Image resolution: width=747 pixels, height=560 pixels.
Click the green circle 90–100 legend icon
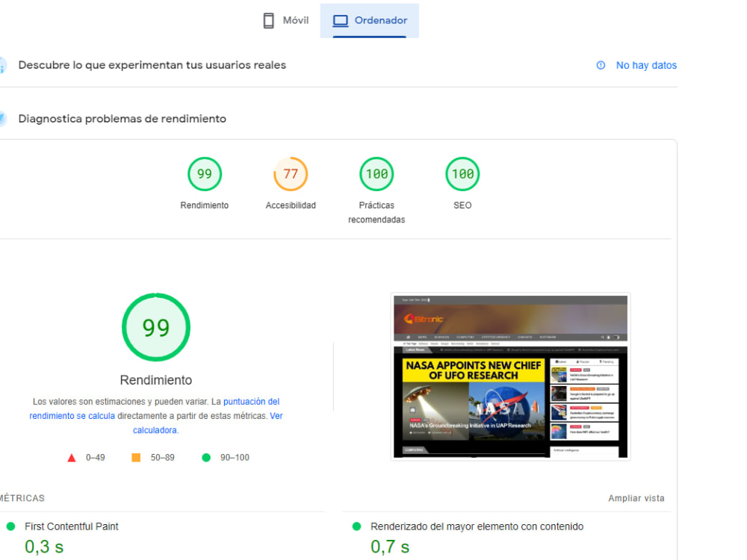tap(206, 458)
